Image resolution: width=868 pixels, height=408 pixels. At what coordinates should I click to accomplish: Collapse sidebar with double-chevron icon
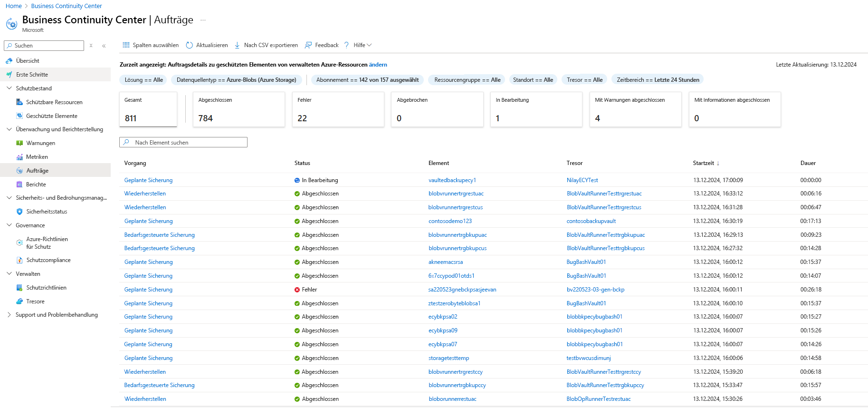pyautogui.click(x=104, y=46)
